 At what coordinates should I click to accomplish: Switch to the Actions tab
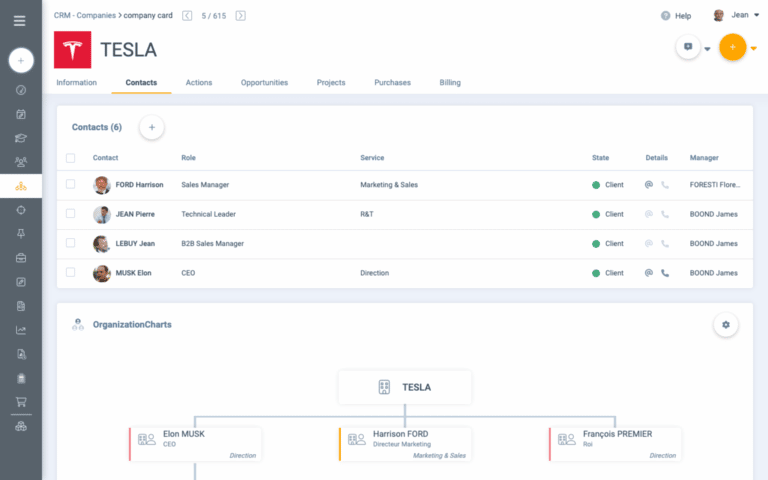199,82
